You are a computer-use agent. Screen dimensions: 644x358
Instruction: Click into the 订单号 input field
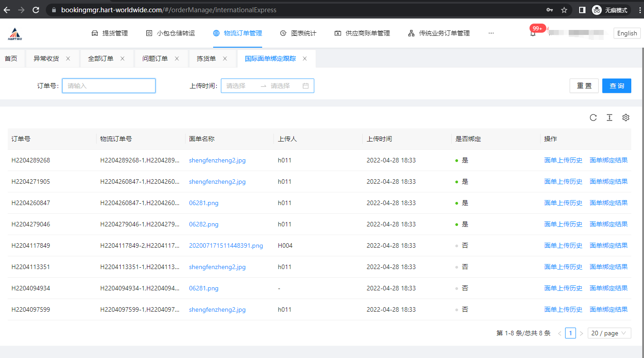point(109,86)
